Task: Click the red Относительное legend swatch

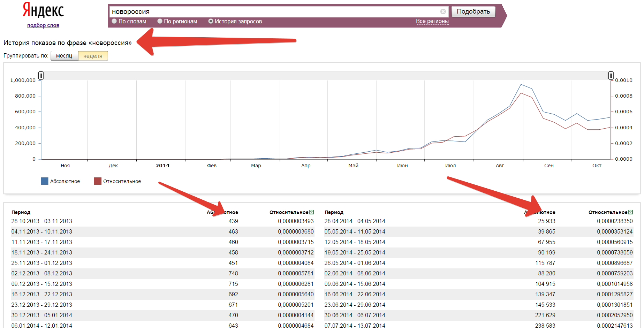Action: pos(98,181)
